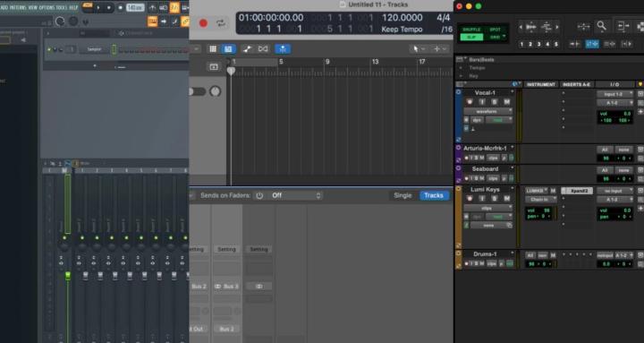Image resolution: width=644 pixels, height=343 pixels.
Task: Click the Trim tool icon in Pro Tools
Action: 623,27
